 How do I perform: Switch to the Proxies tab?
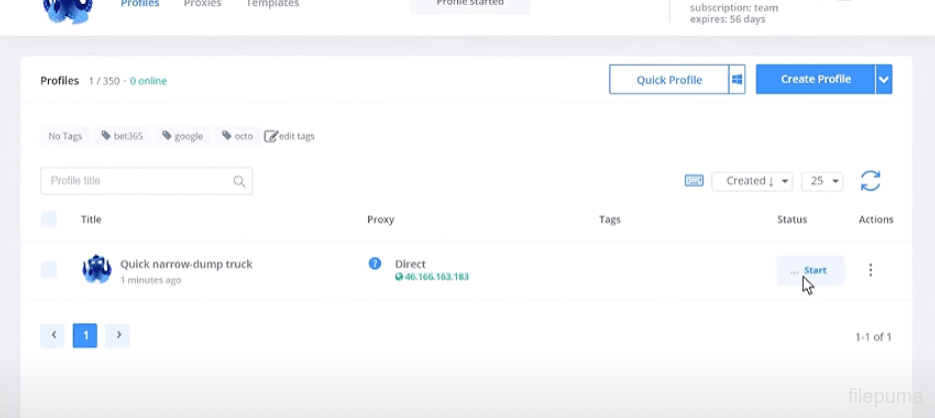202,4
